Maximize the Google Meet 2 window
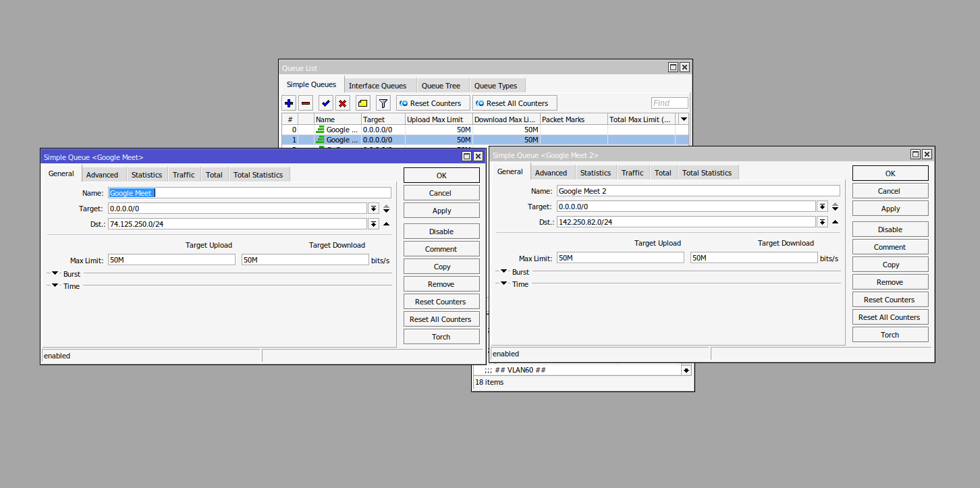980x488 pixels. pos(916,155)
